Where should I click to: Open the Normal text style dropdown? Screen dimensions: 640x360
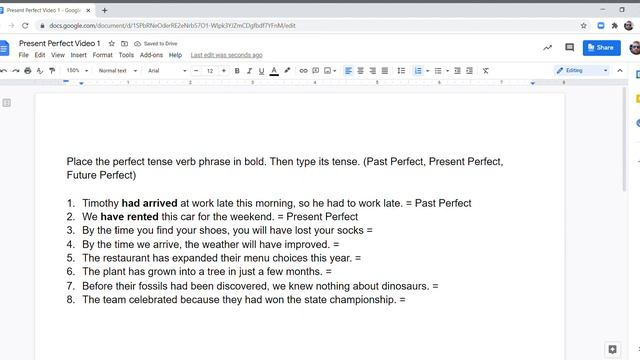point(118,71)
